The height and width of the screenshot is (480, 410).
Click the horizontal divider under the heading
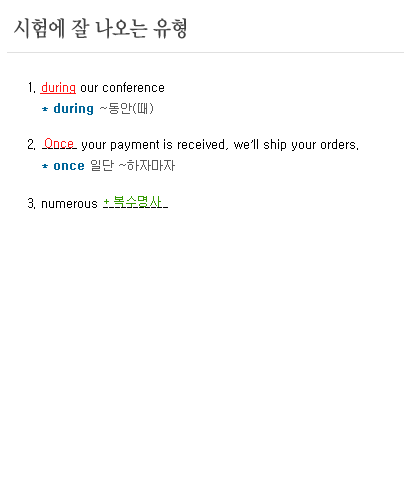click(205, 52)
